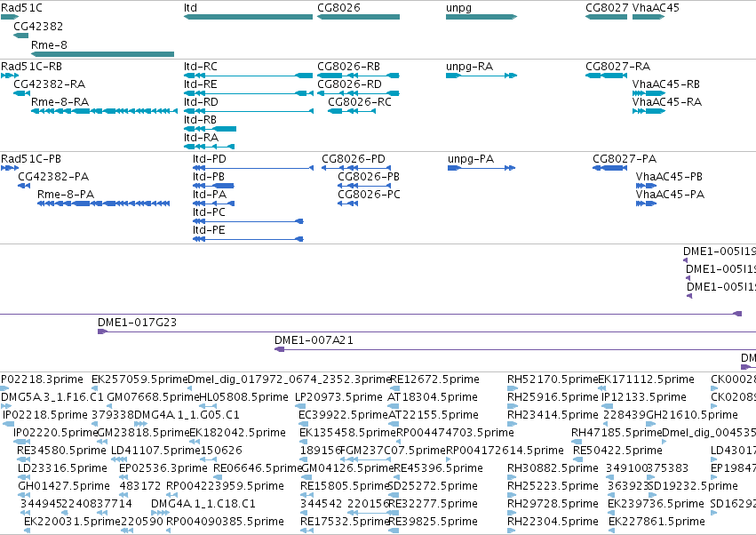Select the Rme-8-PA coding region glyph
Screen dimensions: 756x535
104,204
